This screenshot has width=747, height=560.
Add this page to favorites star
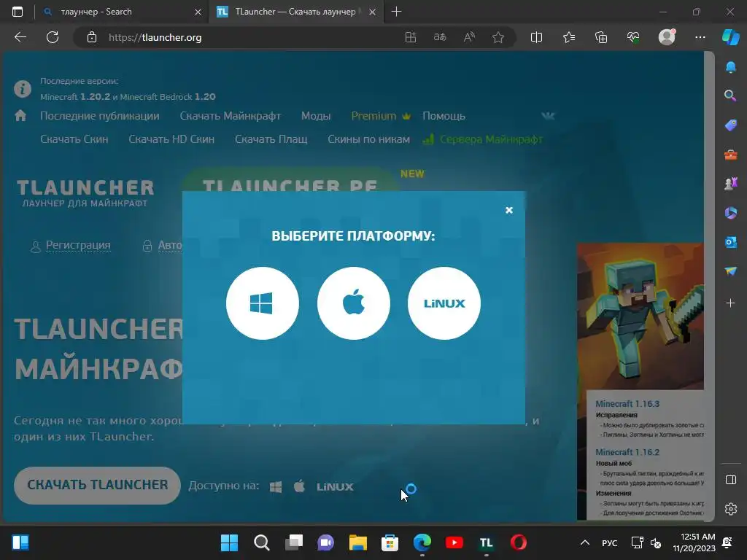(498, 37)
